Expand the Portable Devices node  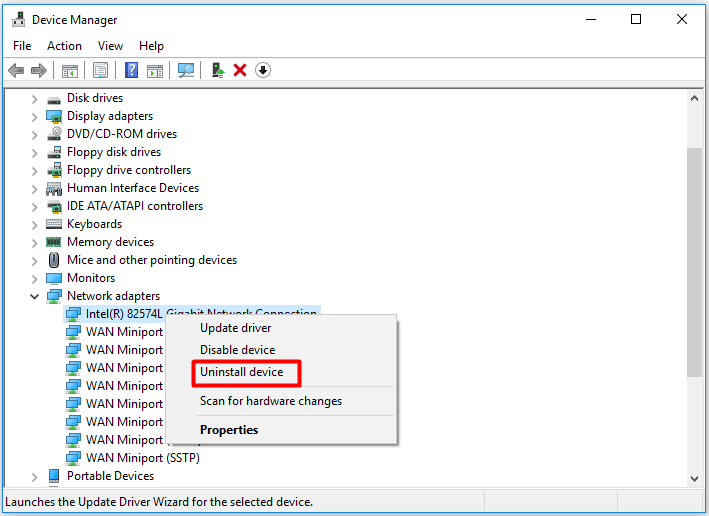pyautogui.click(x=35, y=476)
